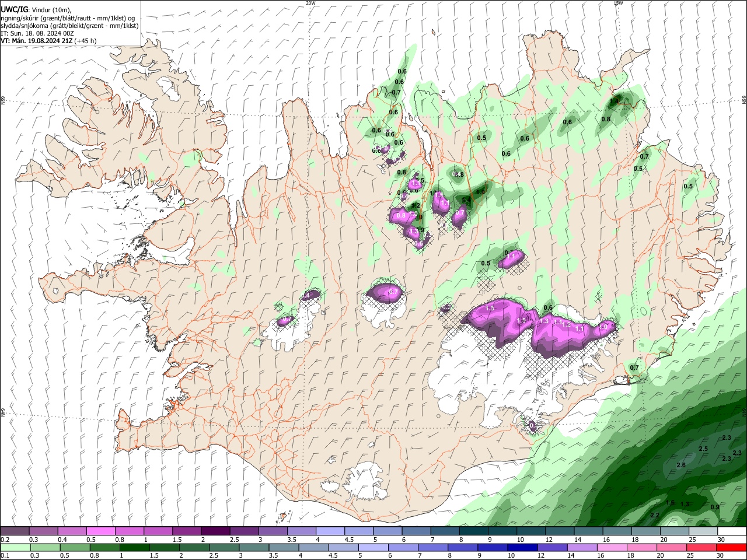The width and height of the screenshot is (747, 560).
Task: Click the '1.5' value in large purple snow area
Action: [x=490, y=307]
